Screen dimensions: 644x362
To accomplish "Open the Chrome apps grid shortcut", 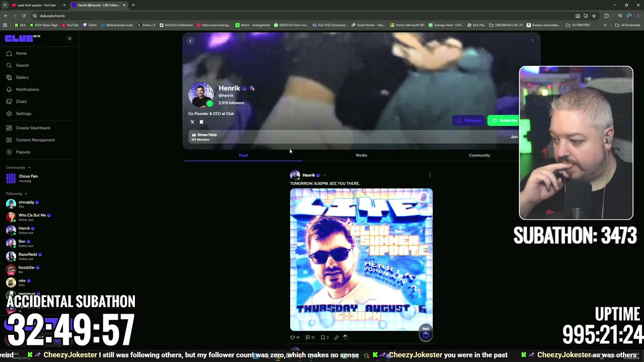I will click(x=5, y=25).
